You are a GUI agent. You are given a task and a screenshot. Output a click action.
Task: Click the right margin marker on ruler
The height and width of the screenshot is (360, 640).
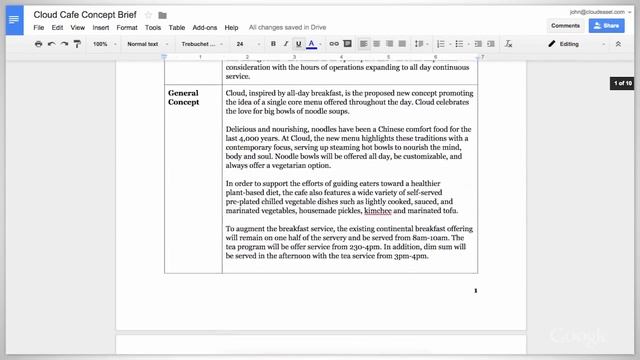[x=478, y=57]
